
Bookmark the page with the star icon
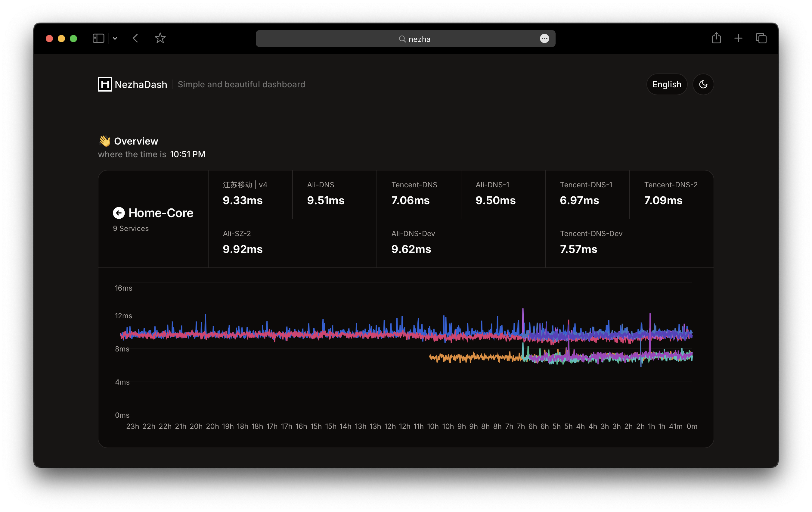point(160,39)
